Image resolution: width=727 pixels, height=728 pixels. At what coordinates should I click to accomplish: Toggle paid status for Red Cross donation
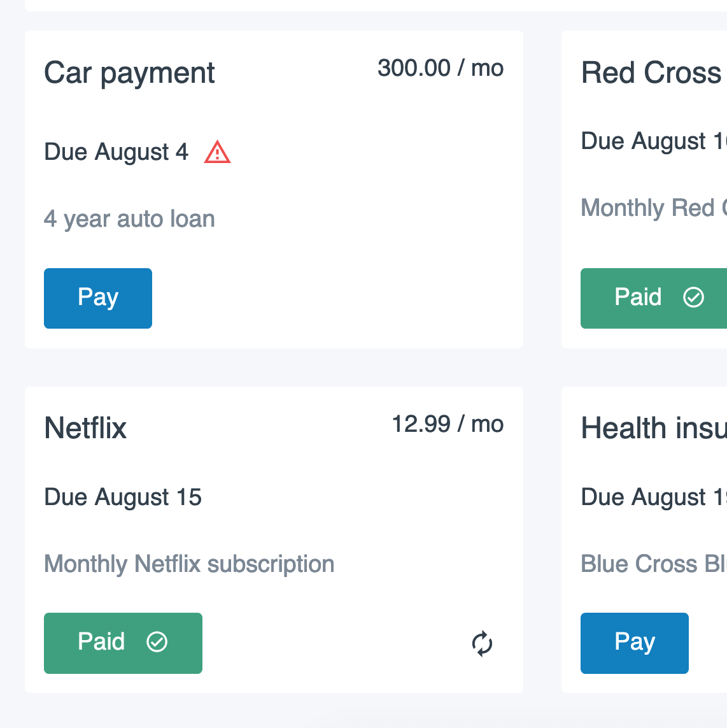pos(649,298)
